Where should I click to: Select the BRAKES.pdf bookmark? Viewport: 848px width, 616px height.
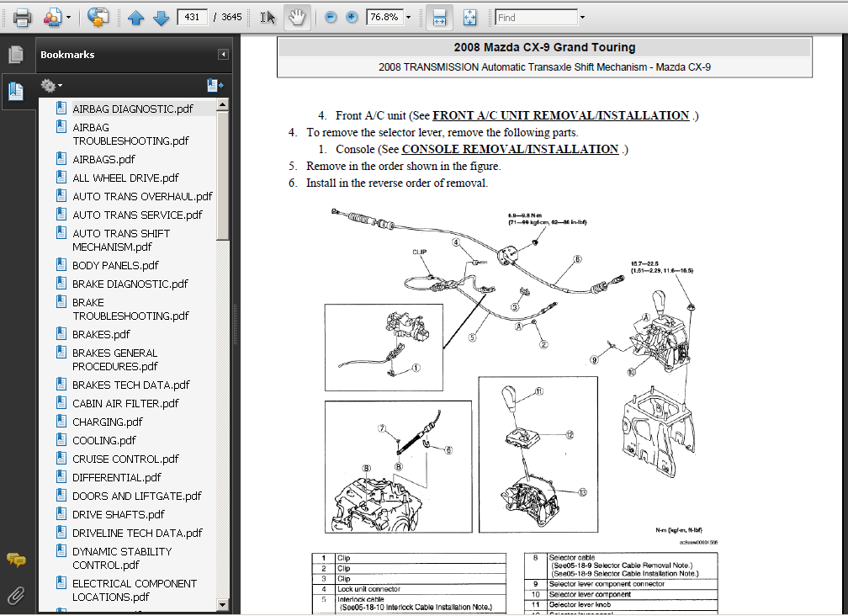[101, 335]
